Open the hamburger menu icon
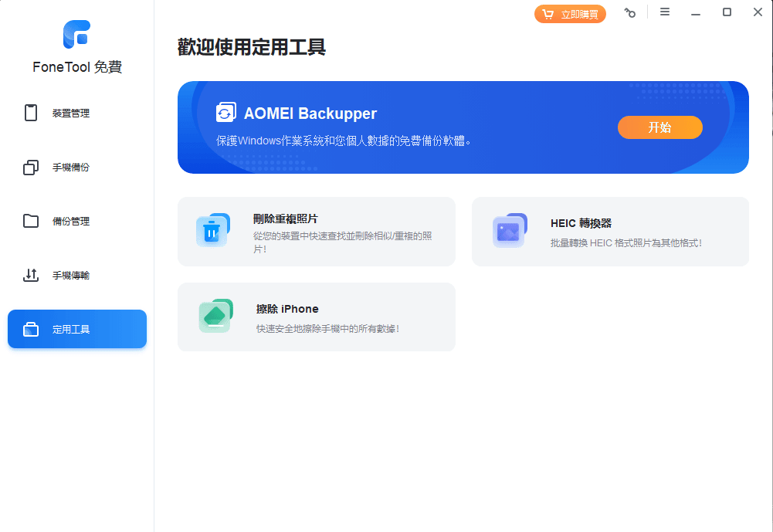This screenshot has width=773, height=532. [x=665, y=12]
